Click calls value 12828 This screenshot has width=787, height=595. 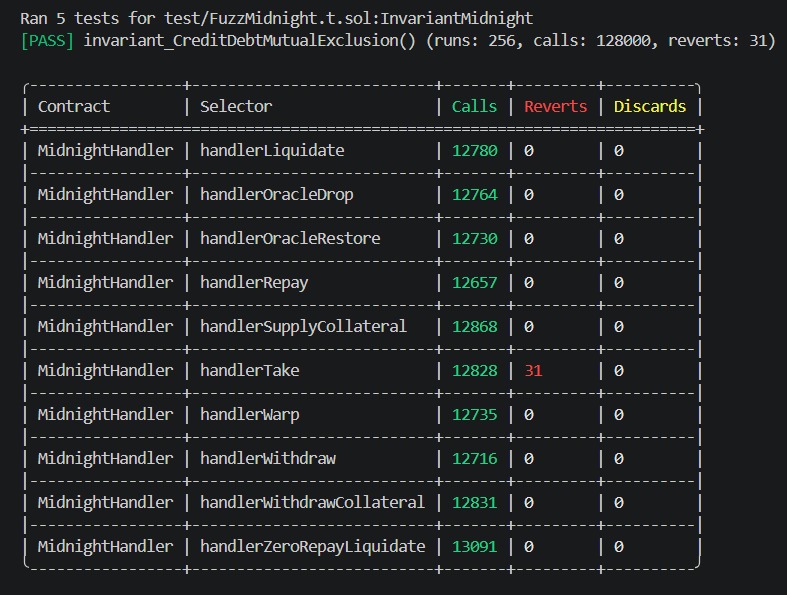pyautogui.click(x=474, y=371)
